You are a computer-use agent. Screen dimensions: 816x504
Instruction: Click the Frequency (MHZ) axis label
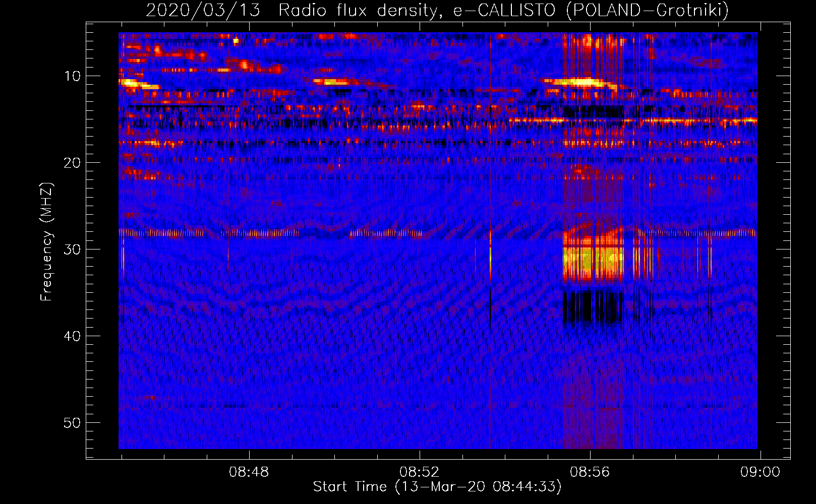(x=46, y=241)
